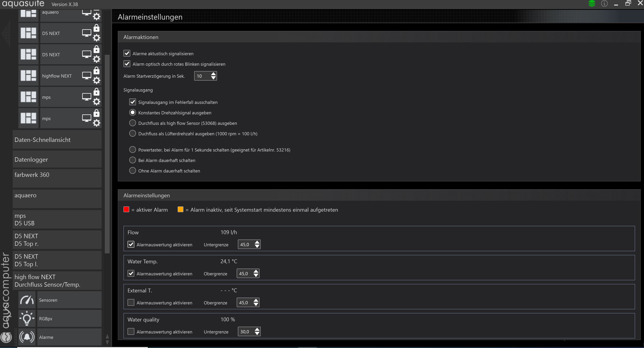Viewport: 644px width, 348px height.
Task: Expand mps D5 USB device entry
Action: (57, 219)
